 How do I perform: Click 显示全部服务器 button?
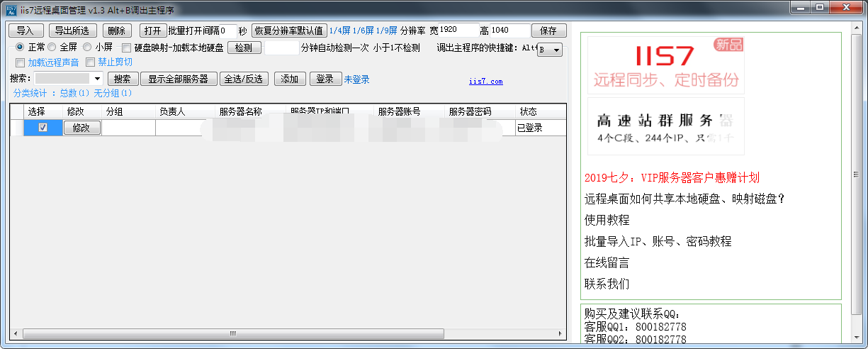pos(178,79)
